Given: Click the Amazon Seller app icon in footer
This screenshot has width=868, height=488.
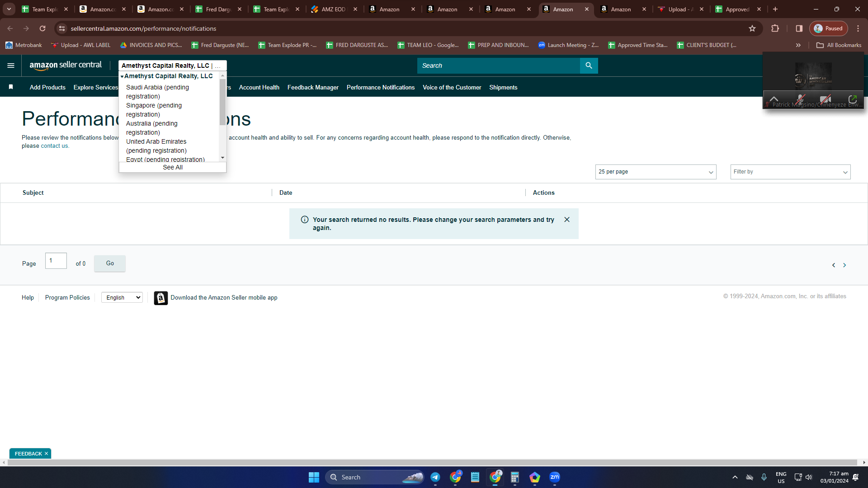Looking at the screenshot, I should pyautogui.click(x=160, y=298).
